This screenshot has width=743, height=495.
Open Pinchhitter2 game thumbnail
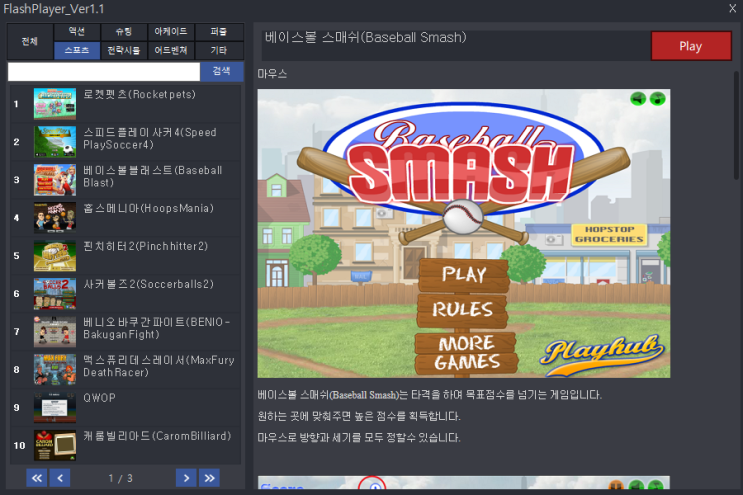coord(55,256)
